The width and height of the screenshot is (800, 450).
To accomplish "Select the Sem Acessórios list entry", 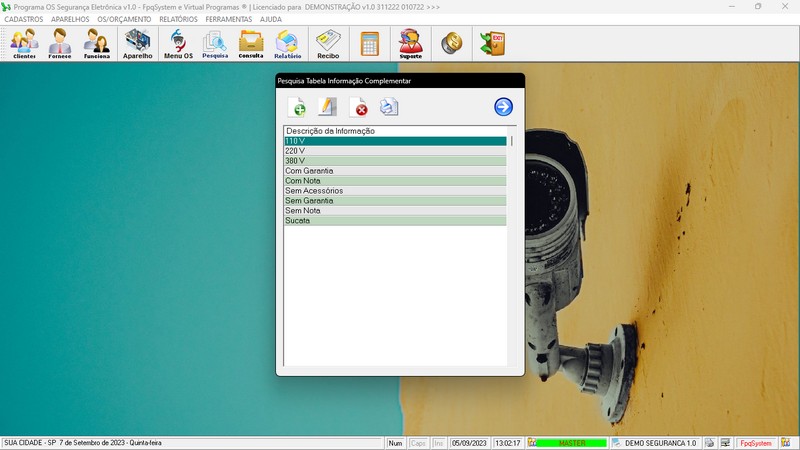I will pyautogui.click(x=395, y=191).
